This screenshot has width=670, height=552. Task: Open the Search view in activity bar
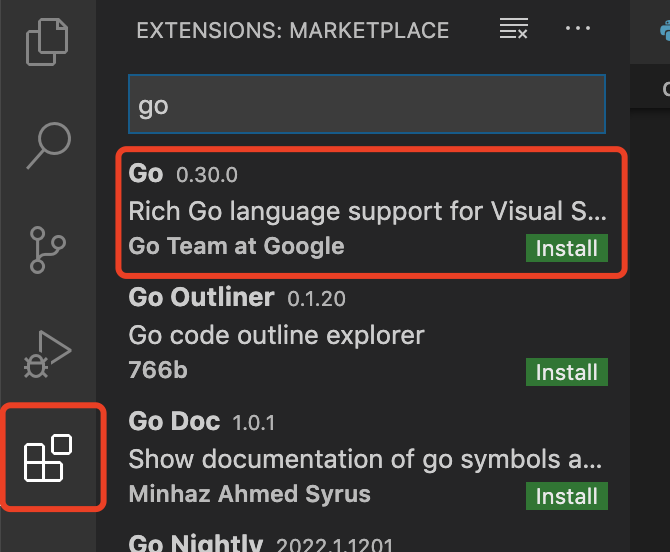click(49, 146)
